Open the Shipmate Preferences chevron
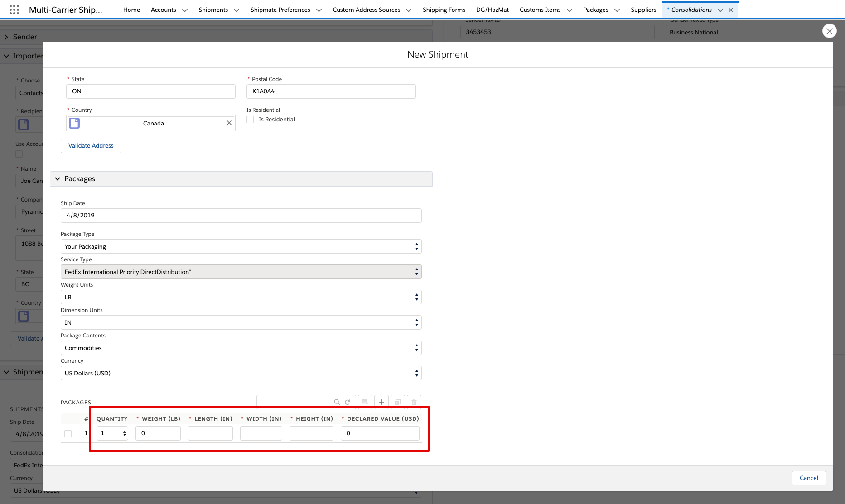Viewport: 845px width, 504px height. (319, 10)
